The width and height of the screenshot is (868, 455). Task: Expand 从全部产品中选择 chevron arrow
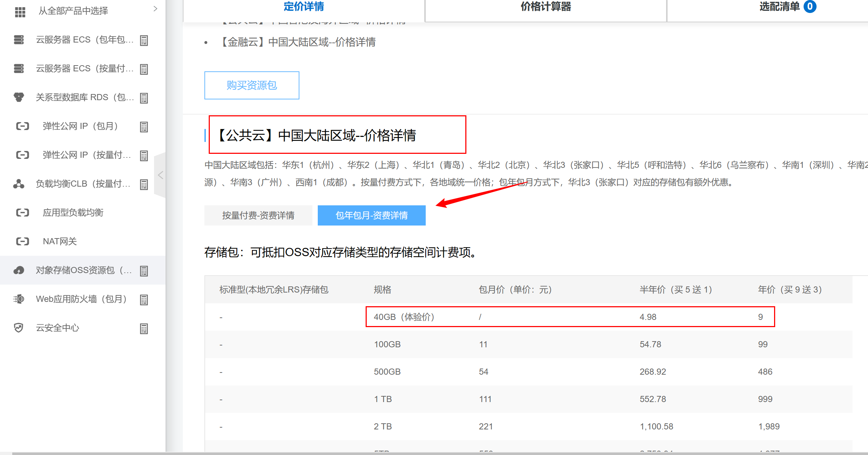[155, 9]
